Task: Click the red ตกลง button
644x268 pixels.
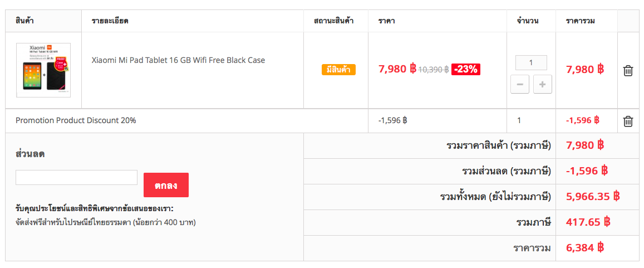Action: [166, 185]
